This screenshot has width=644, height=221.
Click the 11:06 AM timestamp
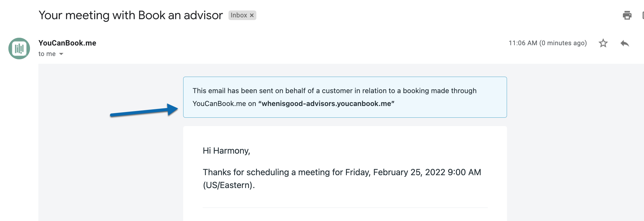[x=547, y=43]
